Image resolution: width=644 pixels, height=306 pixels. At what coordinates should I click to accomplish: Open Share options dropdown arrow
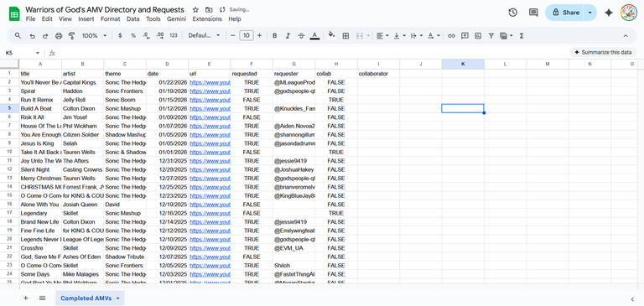(x=590, y=13)
